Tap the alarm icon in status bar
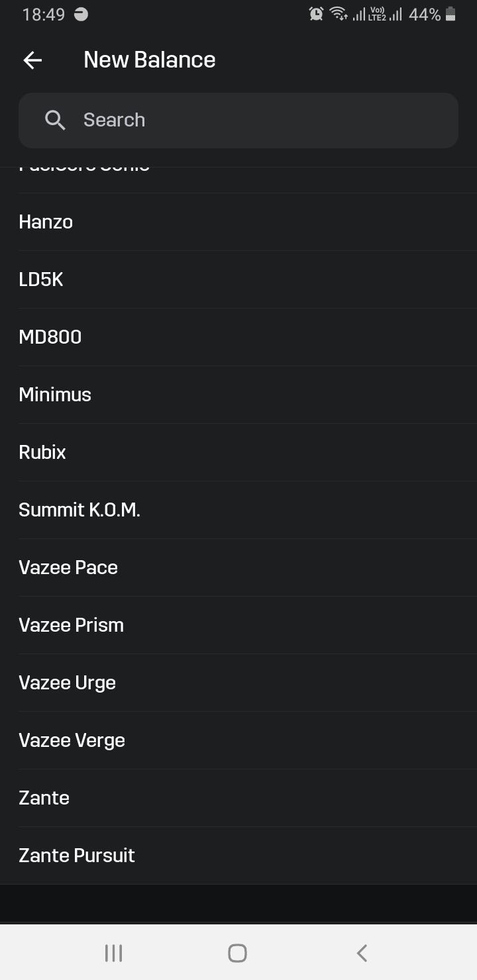Image resolution: width=477 pixels, height=980 pixels. click(x=316, y=14)
